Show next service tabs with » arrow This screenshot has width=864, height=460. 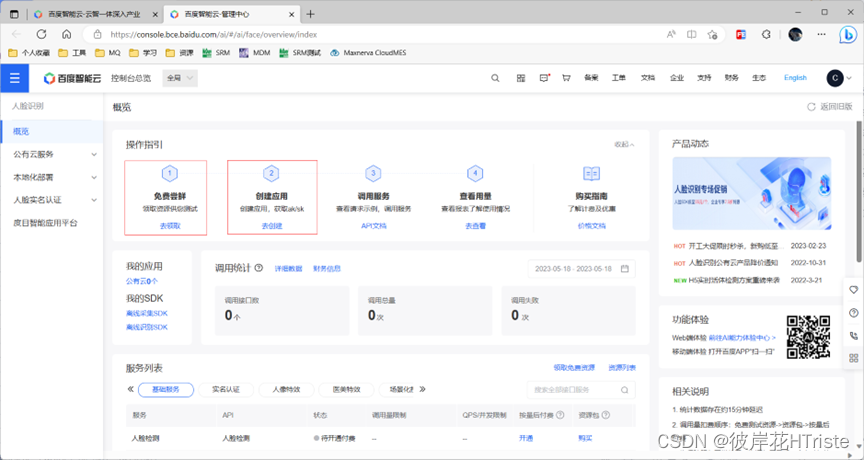coord(422,389)
